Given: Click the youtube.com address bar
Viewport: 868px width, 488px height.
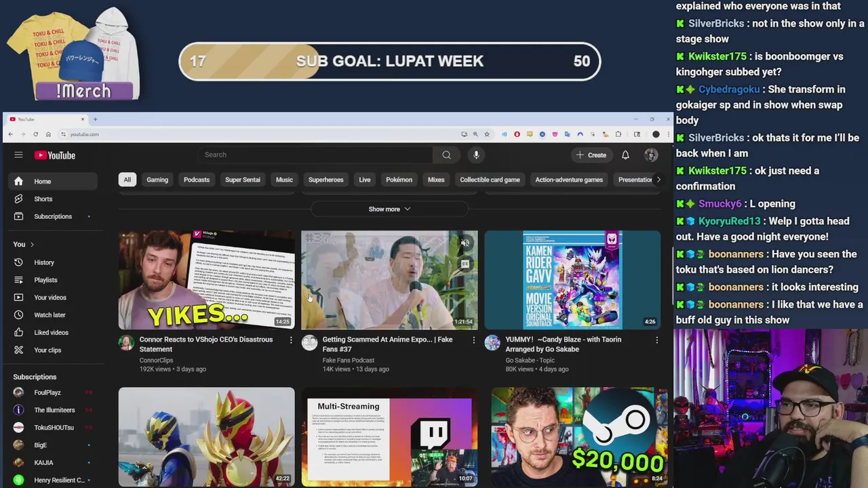Looking at the screenshot, I should coord(258,134).
